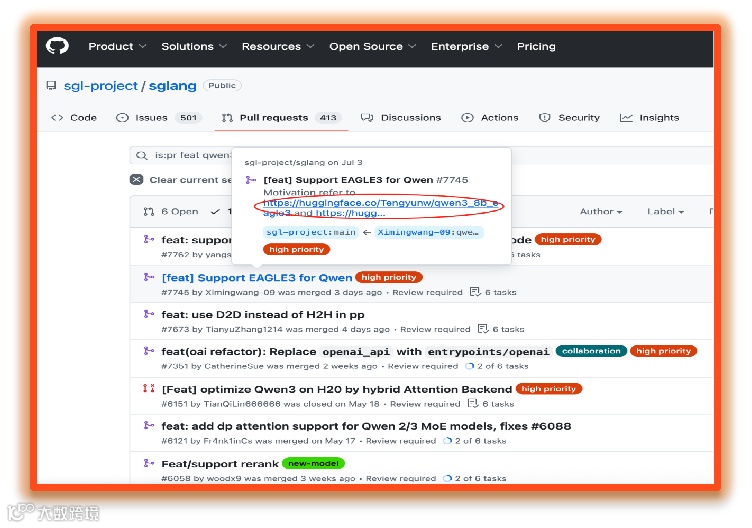This screenshot has height=528, width=752.
Task: Open PR optimize Qwen3 on H20 by hybrid Attention
Action: 337,389
